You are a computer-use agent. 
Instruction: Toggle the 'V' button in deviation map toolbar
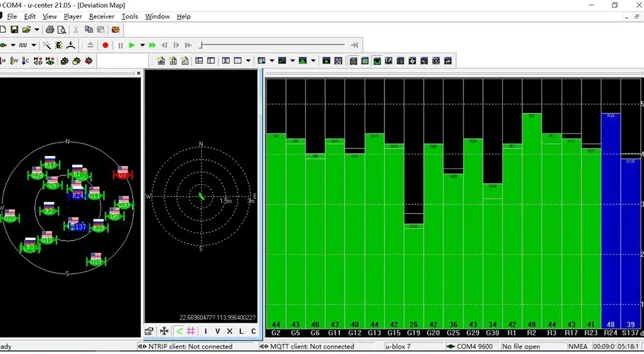(x=217, y=331)
